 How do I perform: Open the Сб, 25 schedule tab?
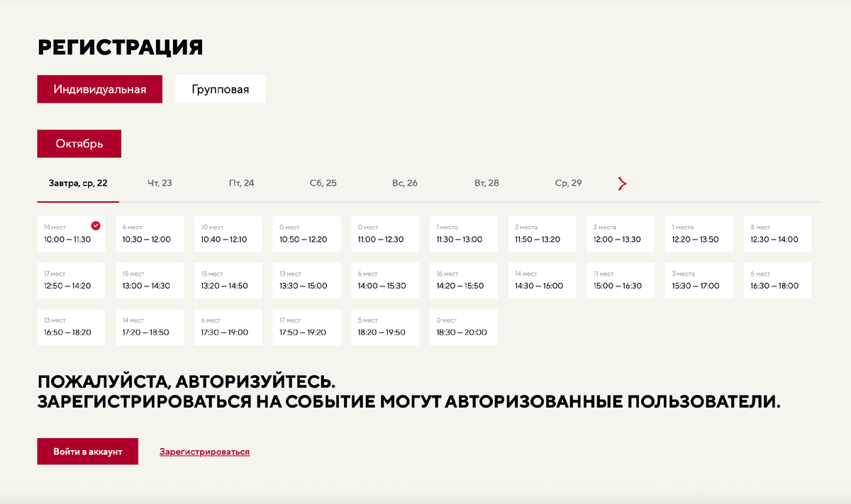pos(323,182)
